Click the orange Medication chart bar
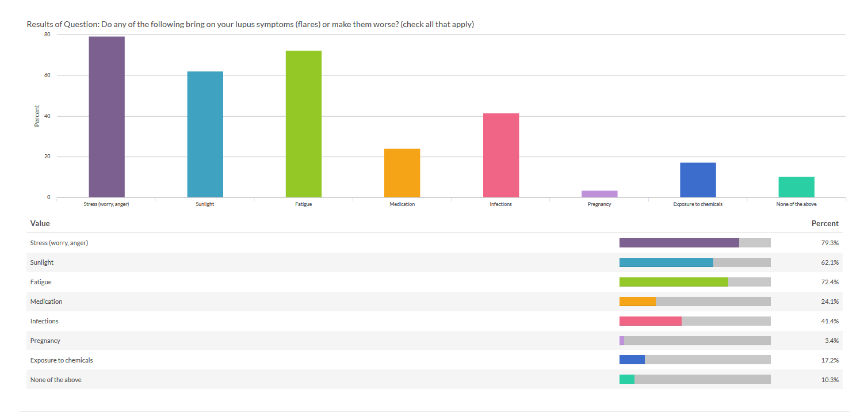Image resolution: width=868 pixels, height=412 pixels. (x=402, y=173)
